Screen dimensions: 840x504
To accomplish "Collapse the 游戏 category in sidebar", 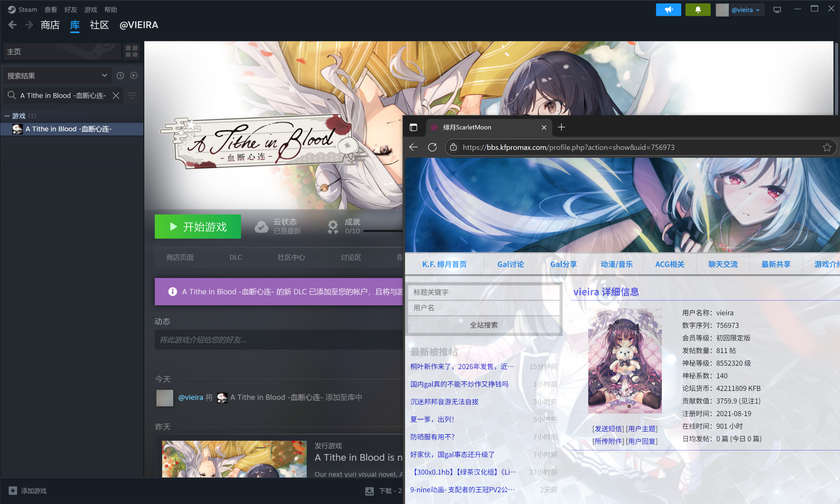I will (7, 116).
